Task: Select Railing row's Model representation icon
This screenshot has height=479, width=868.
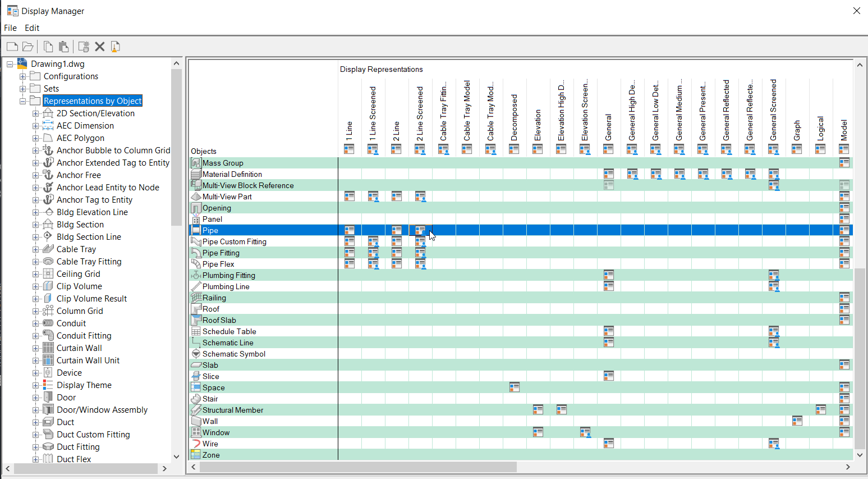Action: click(x=844, y=298)
